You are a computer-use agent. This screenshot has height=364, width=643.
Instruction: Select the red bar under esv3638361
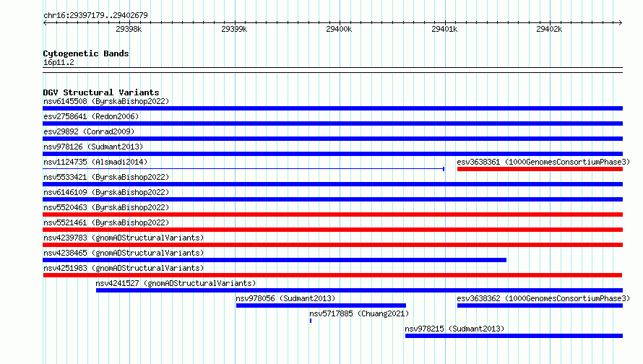click(x=540, y=169)
